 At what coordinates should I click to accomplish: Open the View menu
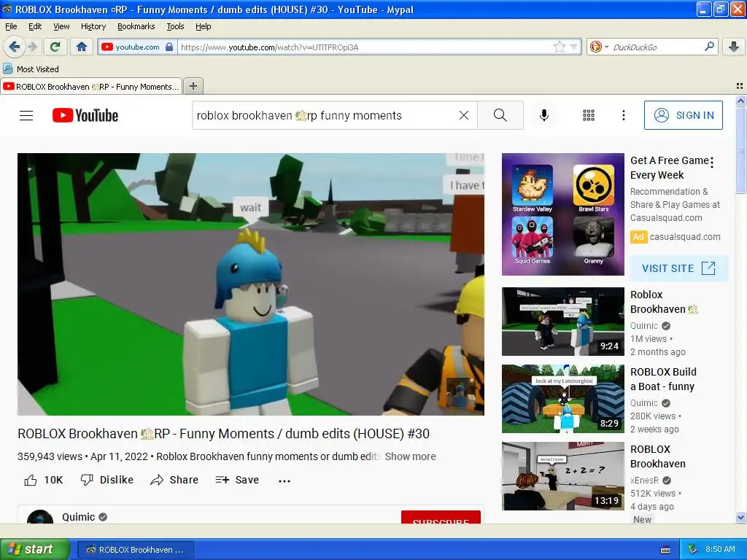click(x=61, y=26)
